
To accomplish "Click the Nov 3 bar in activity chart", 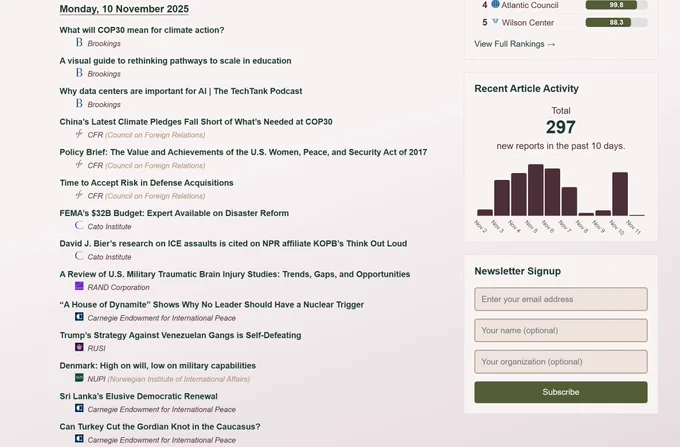I will (502, 198).
